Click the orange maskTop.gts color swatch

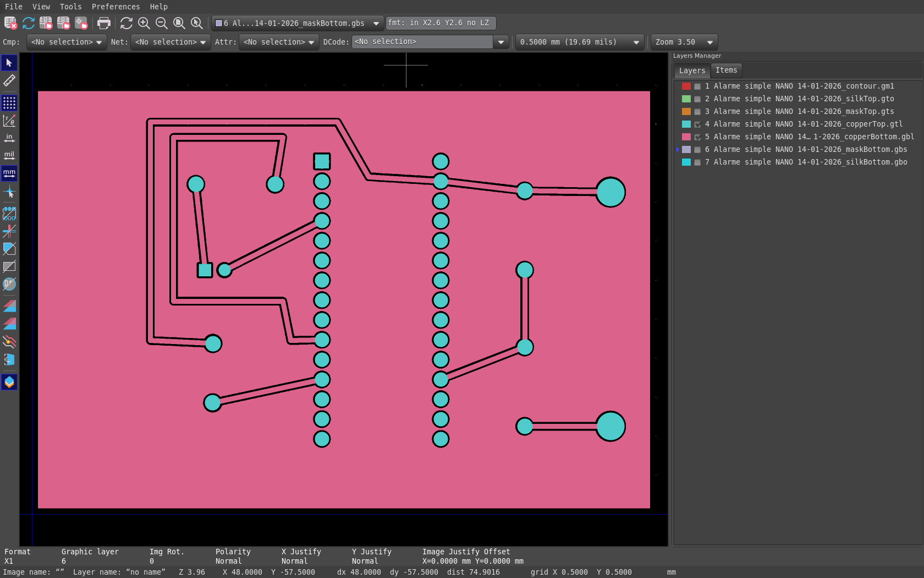[x=686, y=112]
